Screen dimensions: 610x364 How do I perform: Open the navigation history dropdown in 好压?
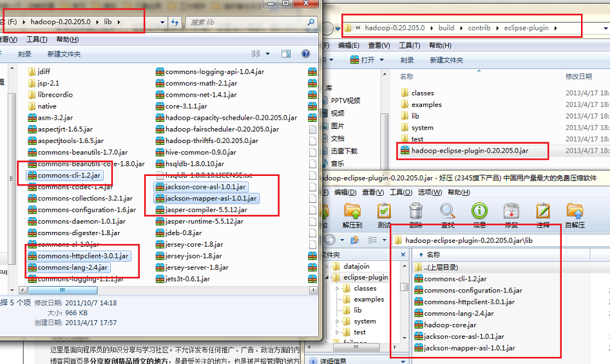coord(342,240)
